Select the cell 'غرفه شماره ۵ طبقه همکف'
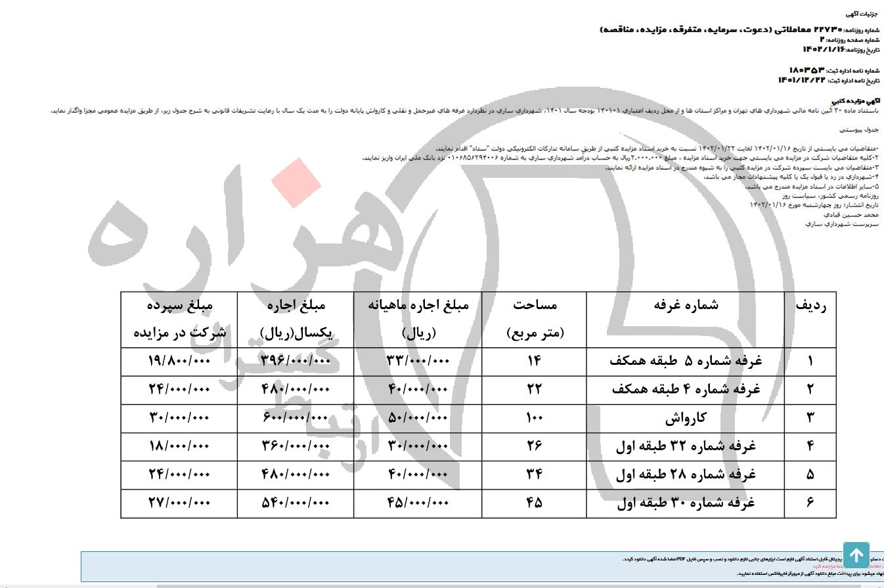Viewport: 884px width, 588px height. (686, 362)
